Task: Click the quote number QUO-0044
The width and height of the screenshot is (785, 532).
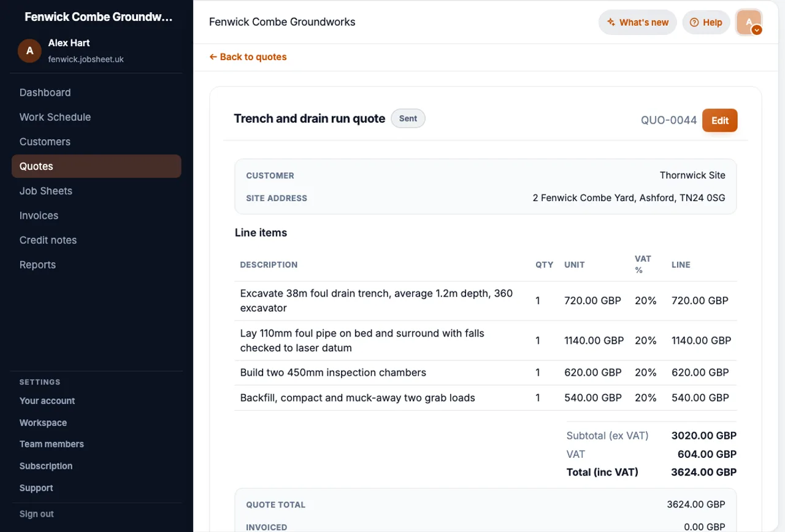Action: pyautogui.click(x=668, y=120)
